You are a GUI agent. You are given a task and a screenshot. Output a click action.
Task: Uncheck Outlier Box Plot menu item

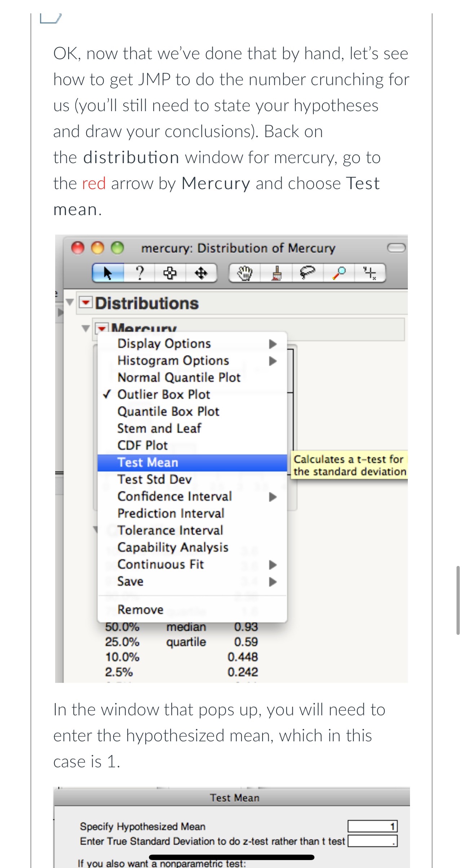(192, 394)
